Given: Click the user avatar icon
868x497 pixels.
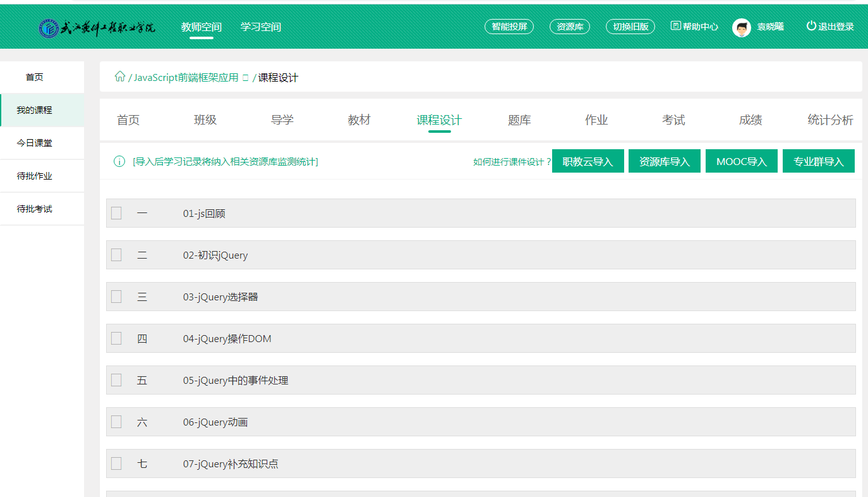Looking at the screenshot, I should click(x=741, y=27).
